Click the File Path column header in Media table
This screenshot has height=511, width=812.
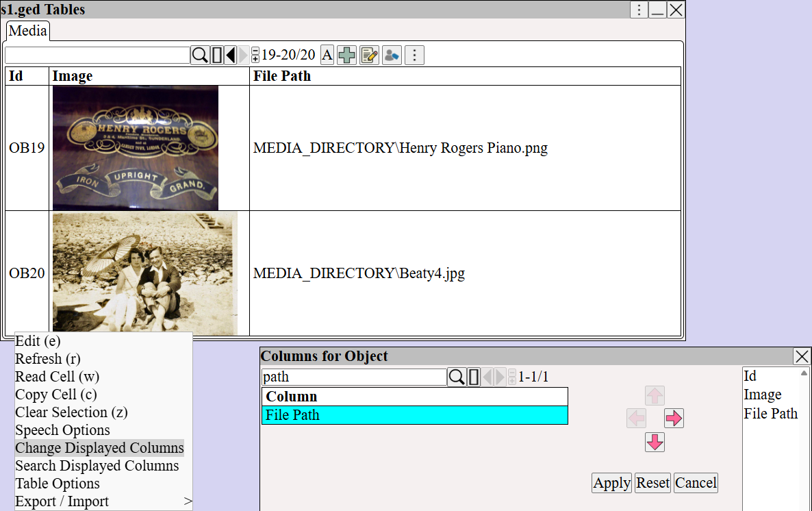click(x=465, y=75)
